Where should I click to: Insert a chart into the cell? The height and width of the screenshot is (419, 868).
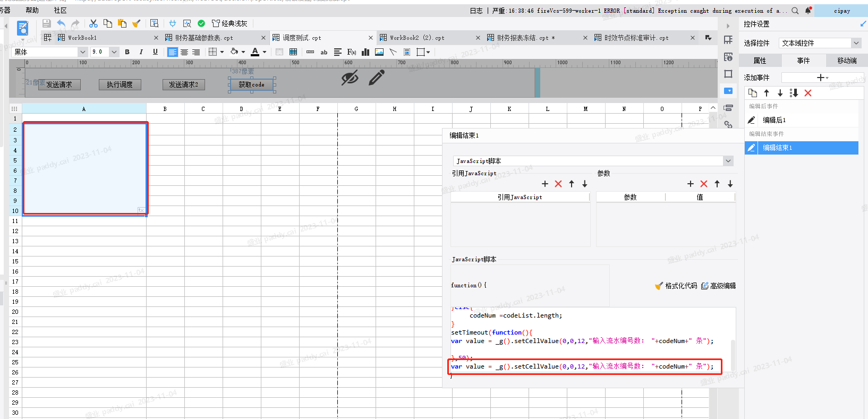[365, 52]
